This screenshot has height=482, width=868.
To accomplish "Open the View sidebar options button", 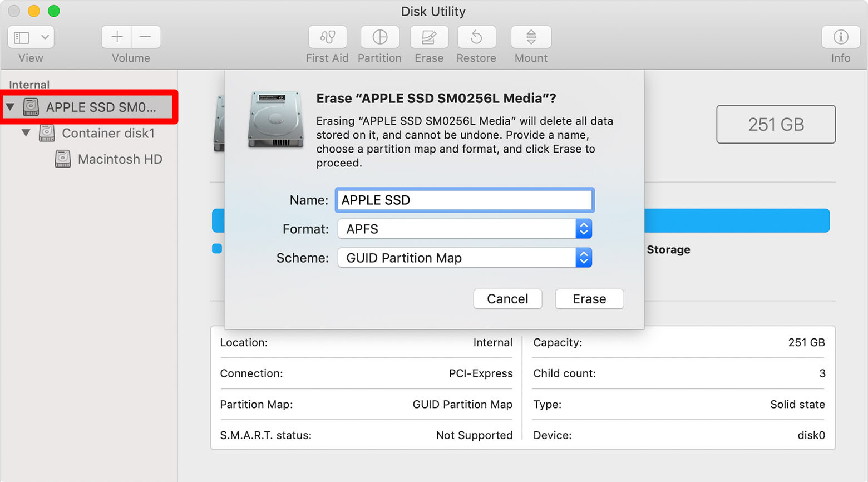I will [22, 37].
